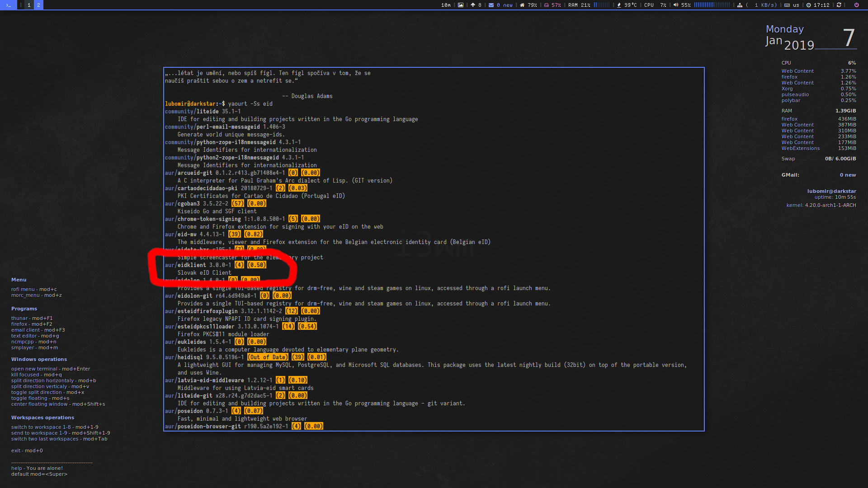Click the WebExtensions 153MiB entry
Image resolution: width=868 pixels, height=488 pixels.
point(819,149)
